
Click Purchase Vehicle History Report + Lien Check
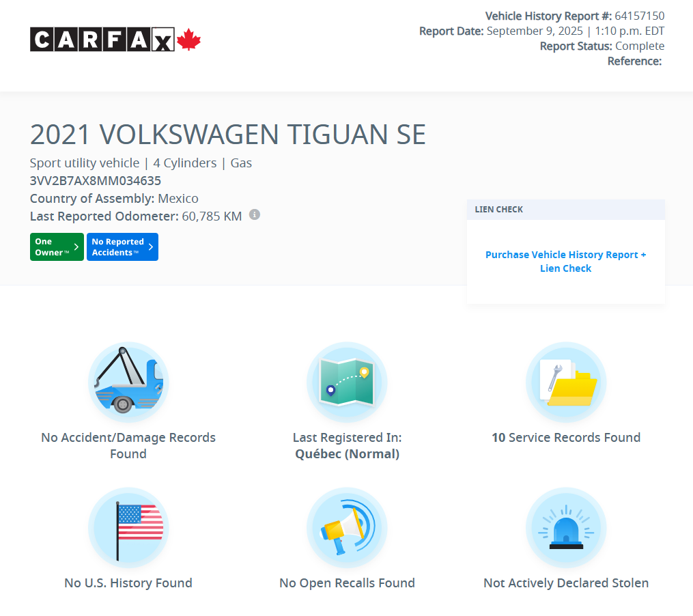coord(565,262)
